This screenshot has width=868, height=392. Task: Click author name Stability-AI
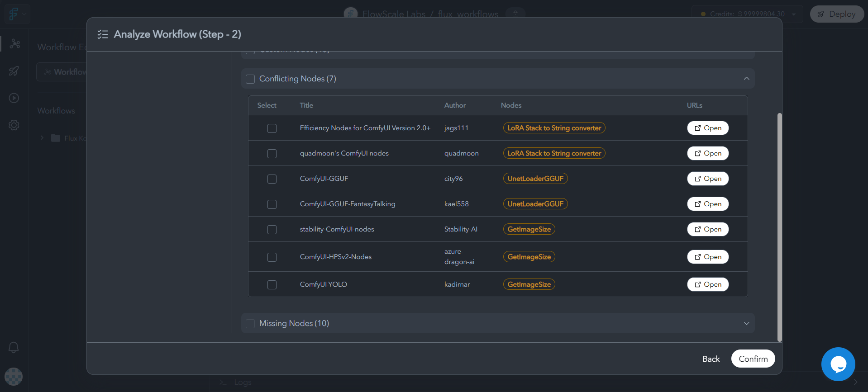461,229
